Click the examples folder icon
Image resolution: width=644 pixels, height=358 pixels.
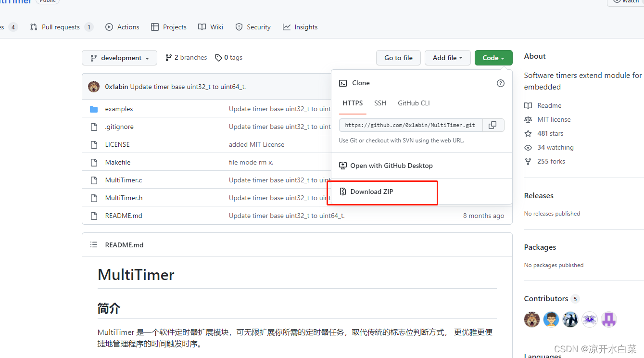pos(94,109)
